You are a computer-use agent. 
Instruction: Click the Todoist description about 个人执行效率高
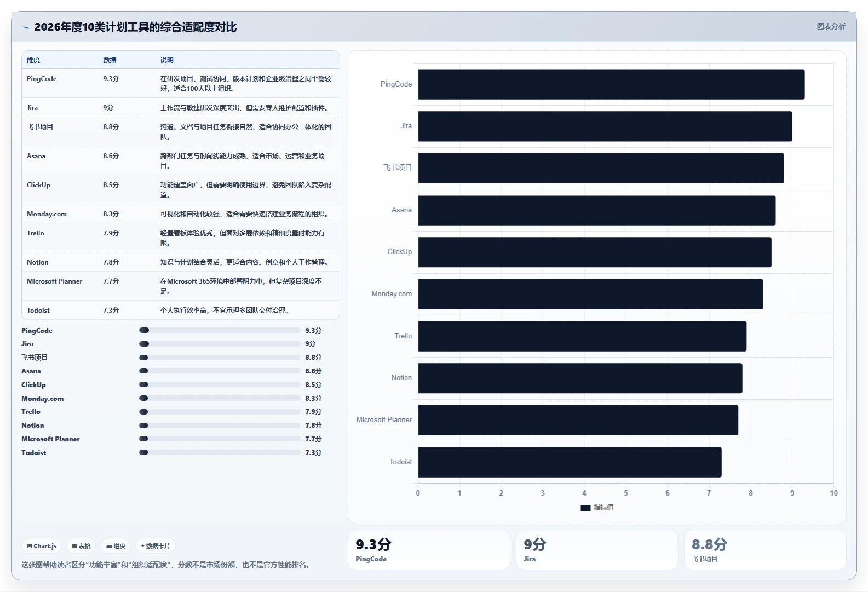(226, 311)
